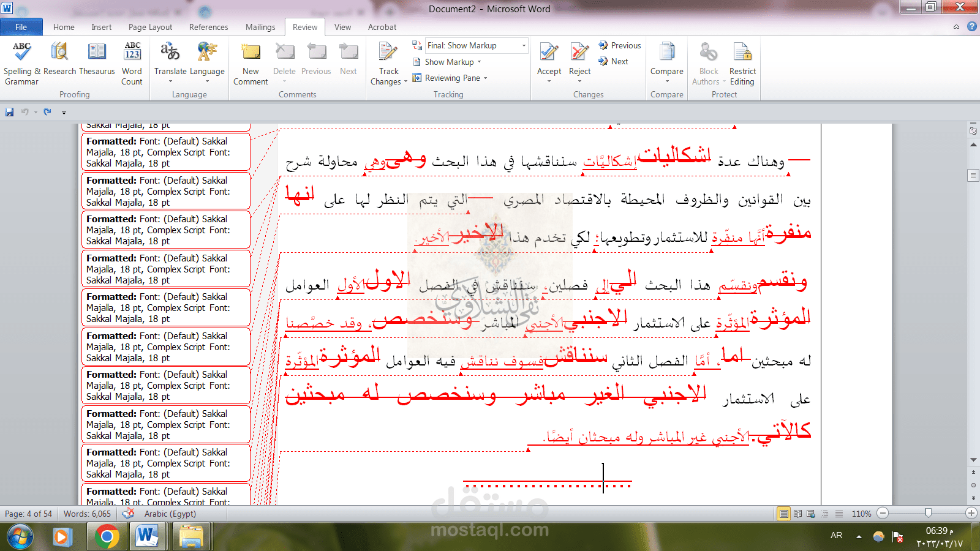Open the Mailings tab
The height and width of the screenshot is (551, 980).
[x=260, y=27]
